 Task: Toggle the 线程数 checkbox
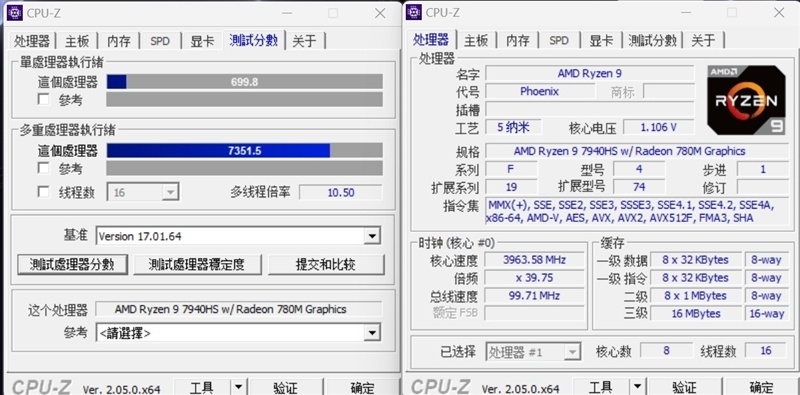coord(44,192)
